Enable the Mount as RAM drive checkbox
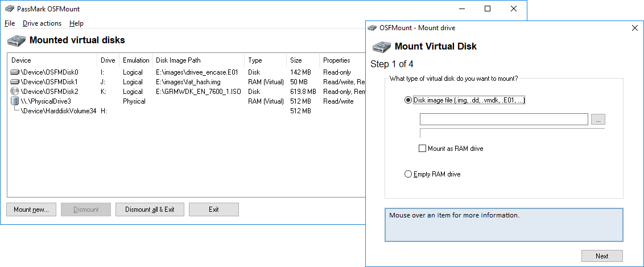Viewport: 644px width, 267px height. (x=422, y=149)
